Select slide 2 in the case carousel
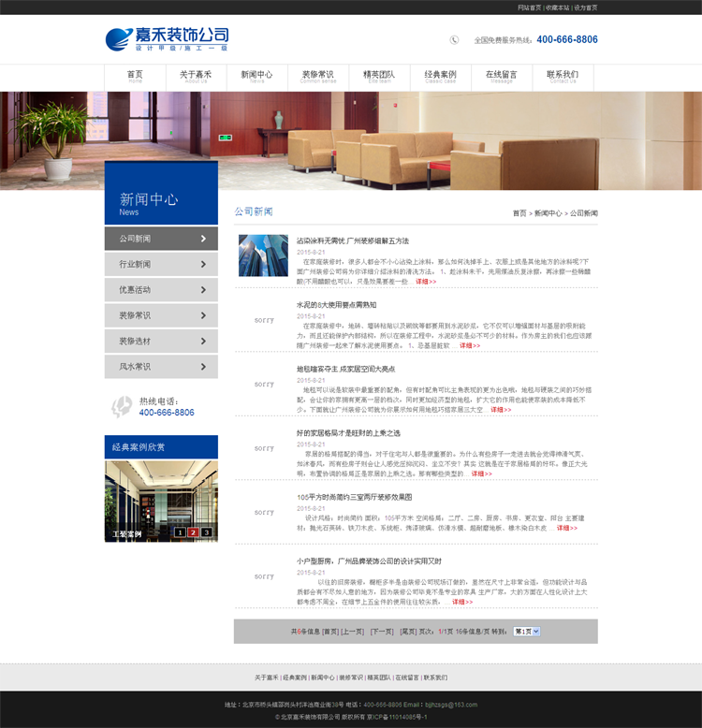The image size is (702, 728). 193,532
